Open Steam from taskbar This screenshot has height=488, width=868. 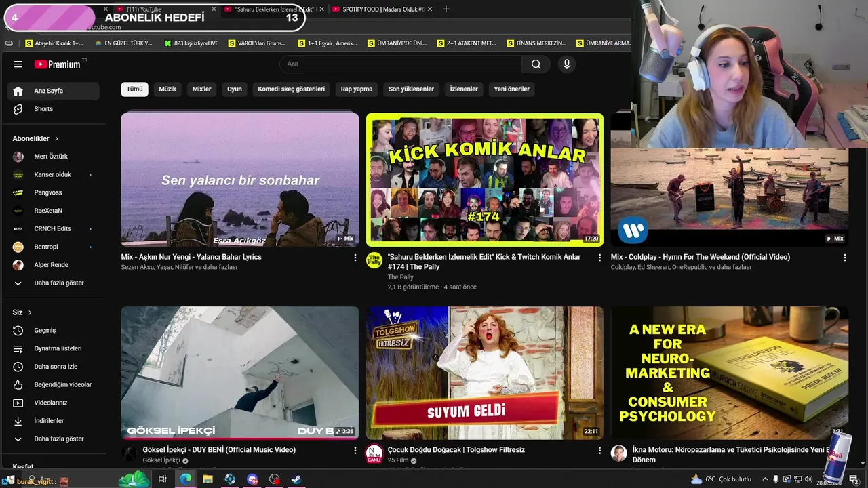[296, 479]
